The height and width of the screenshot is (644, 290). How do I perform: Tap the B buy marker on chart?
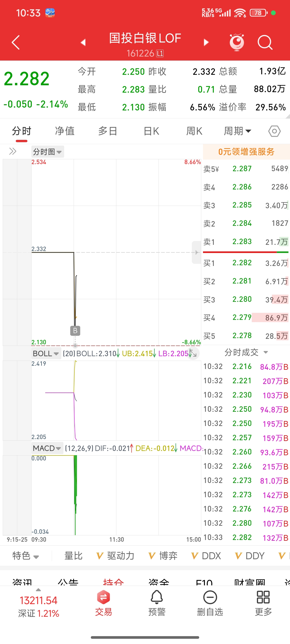75,331
